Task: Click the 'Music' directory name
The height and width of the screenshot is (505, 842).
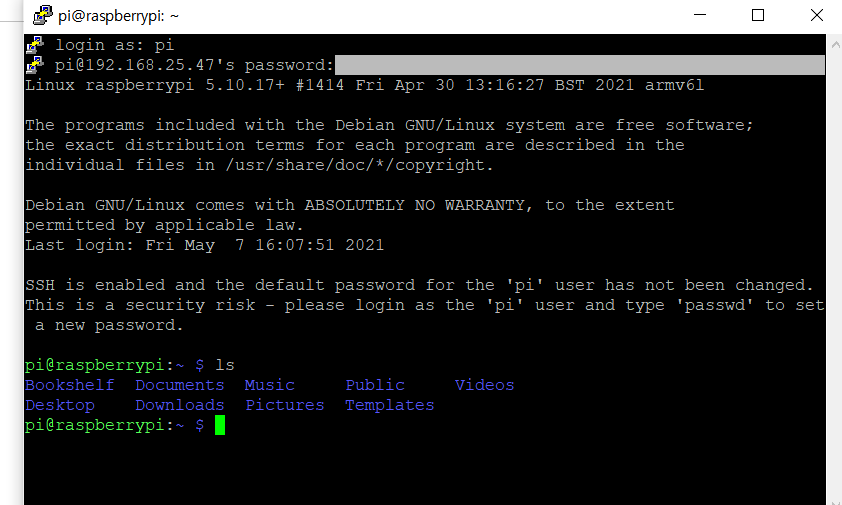Action: 270,385
